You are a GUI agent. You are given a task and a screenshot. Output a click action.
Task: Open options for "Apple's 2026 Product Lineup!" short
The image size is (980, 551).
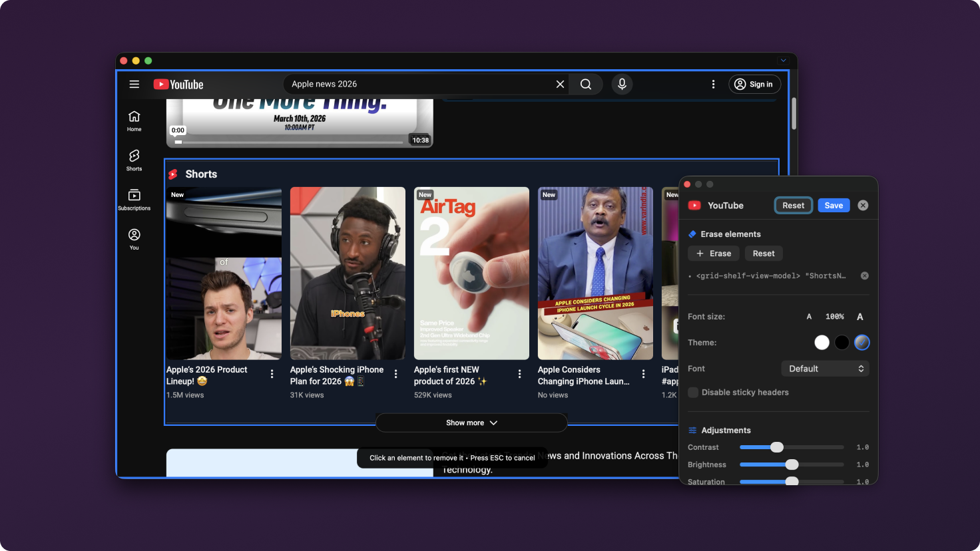click(x=272, y=375)
